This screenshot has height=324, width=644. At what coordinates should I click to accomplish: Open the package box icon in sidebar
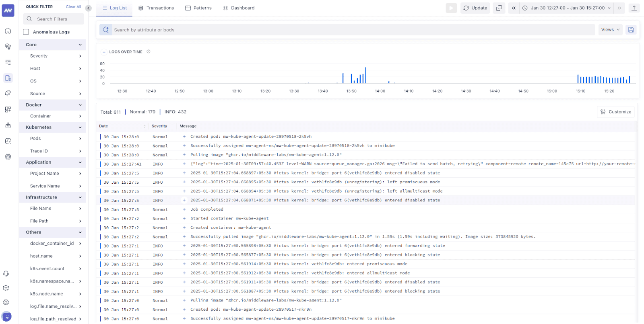(x=6, y=288)
